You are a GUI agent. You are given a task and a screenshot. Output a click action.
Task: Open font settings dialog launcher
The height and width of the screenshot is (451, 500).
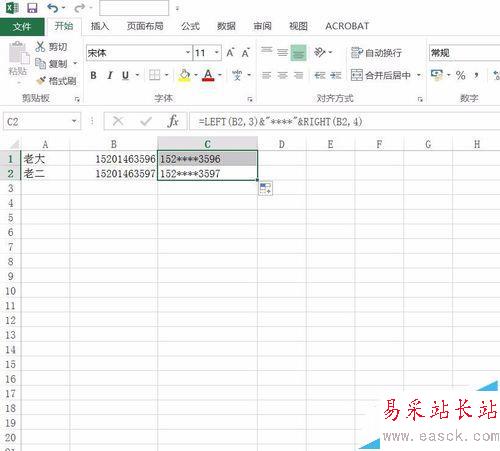pos(250,99)
